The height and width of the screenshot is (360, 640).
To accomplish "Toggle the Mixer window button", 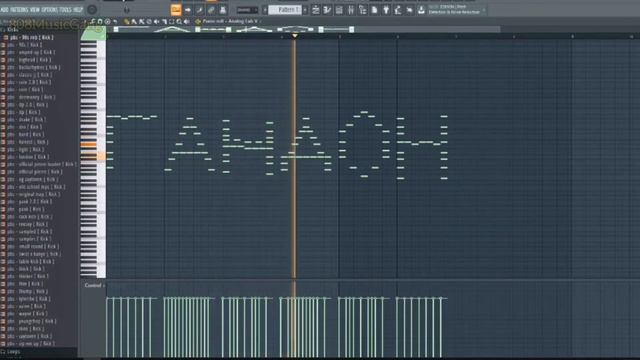I will [351, 10].
